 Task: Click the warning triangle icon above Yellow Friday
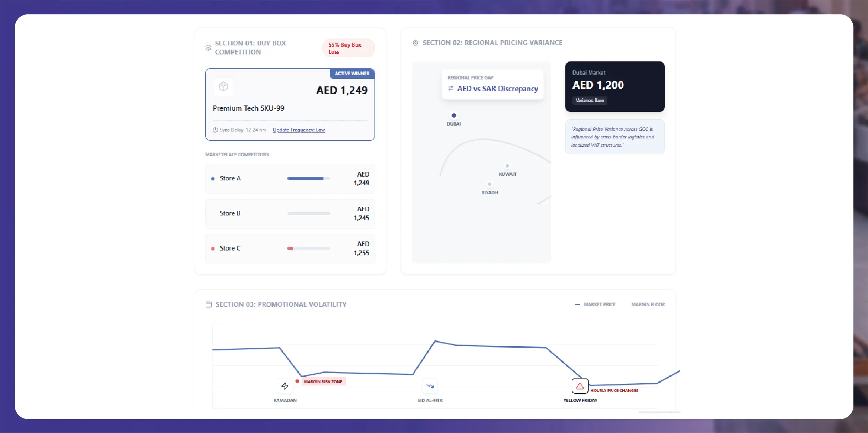coord(580,385)
